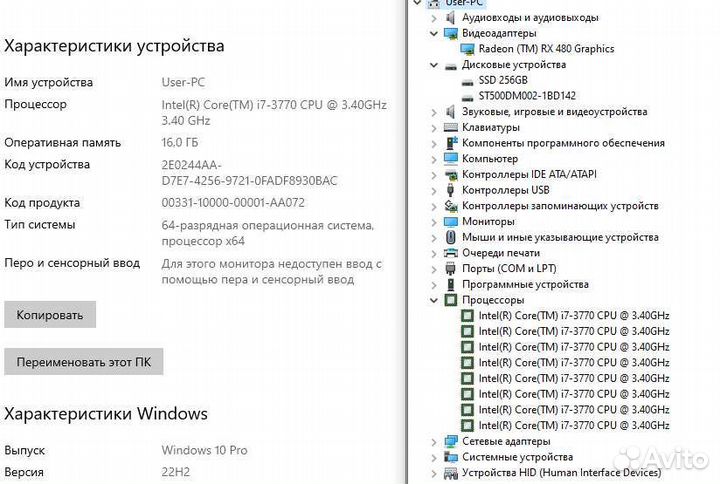Click the Windows 10 Pro edition value
Image resolution: width=720 pixels, height=484 pixels.
point(204,450)
